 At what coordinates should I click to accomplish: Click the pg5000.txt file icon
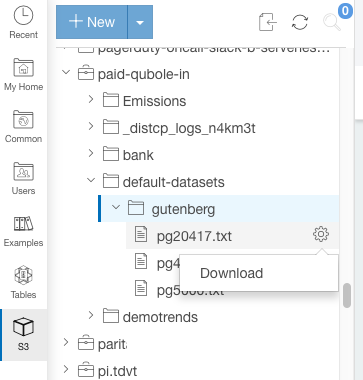point(141,288)
